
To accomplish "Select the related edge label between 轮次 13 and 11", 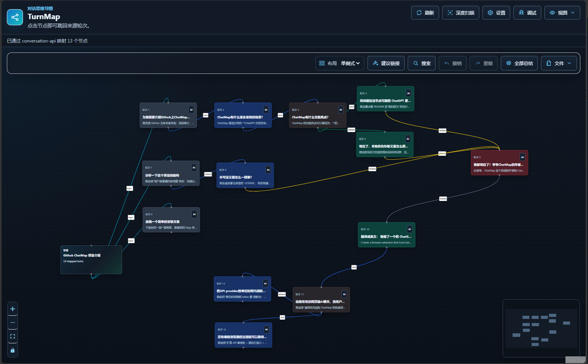I will (x=282, y=294).
